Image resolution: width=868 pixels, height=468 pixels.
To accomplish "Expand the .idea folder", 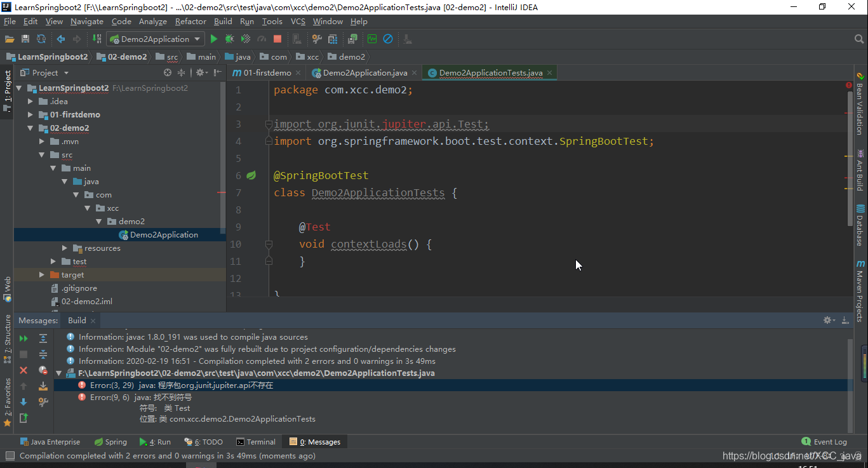I will pyautogui.click(x=30, y=102).
